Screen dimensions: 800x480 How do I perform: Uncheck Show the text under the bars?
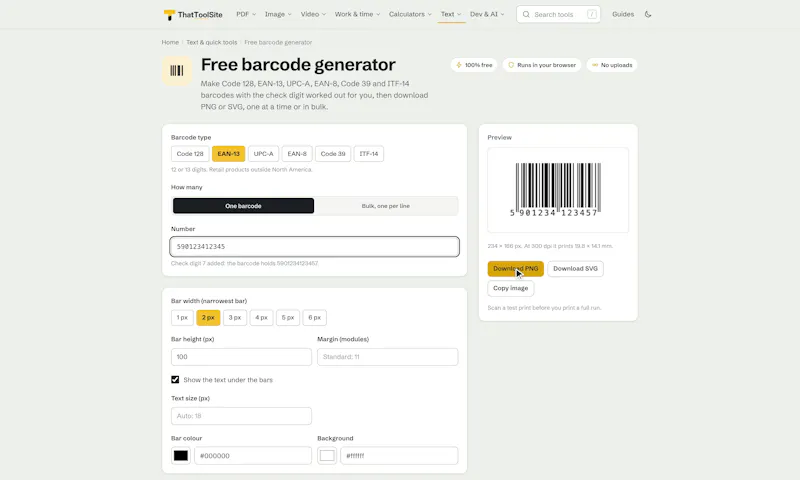tap(175, 380)
